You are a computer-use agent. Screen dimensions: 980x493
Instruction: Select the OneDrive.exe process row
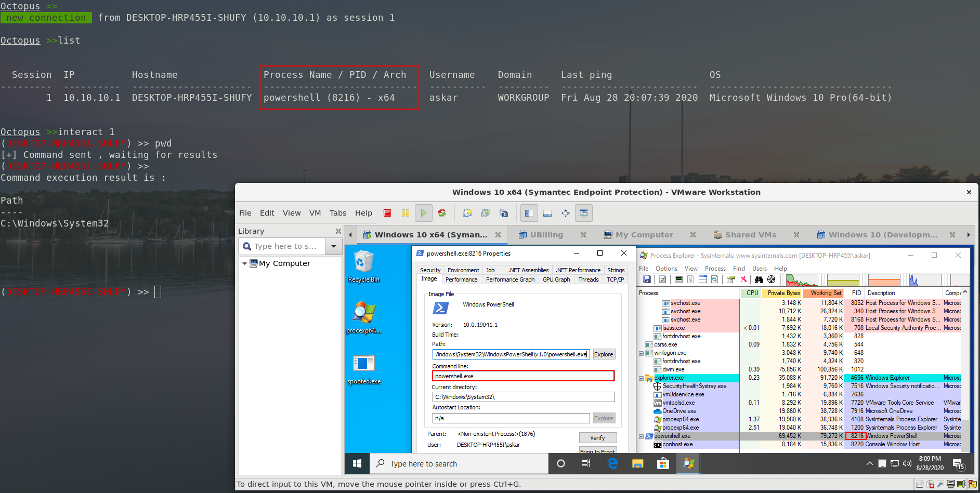(799, 411)
